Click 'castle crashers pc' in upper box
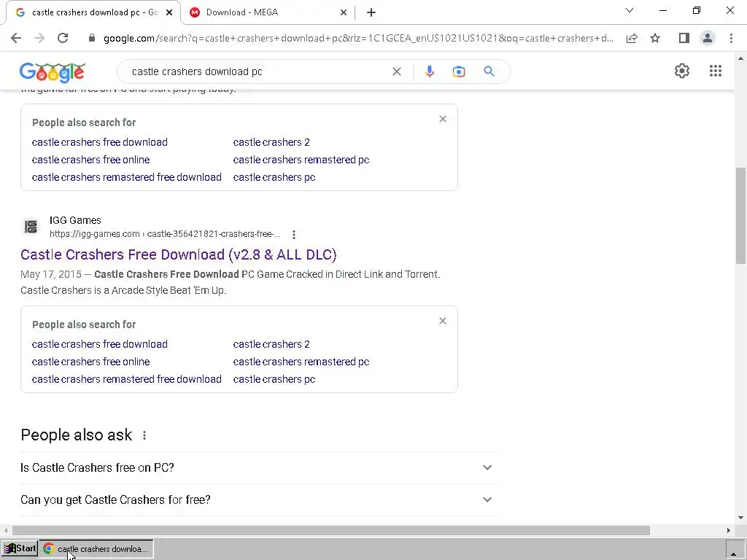Screen dimensions: 747x560 tap(274, 177)
